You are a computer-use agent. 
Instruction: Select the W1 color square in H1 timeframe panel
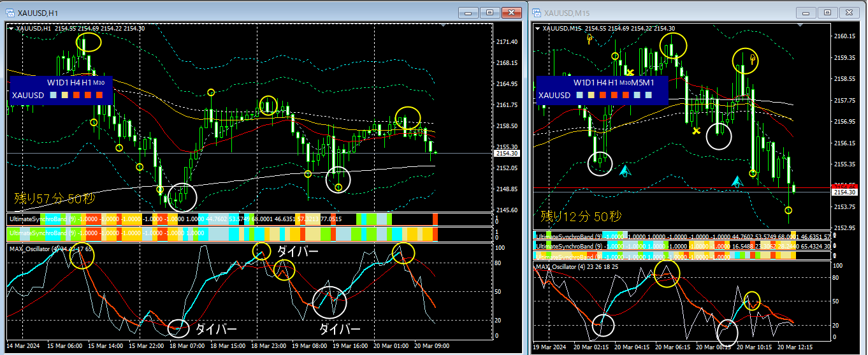click(52, 95)
